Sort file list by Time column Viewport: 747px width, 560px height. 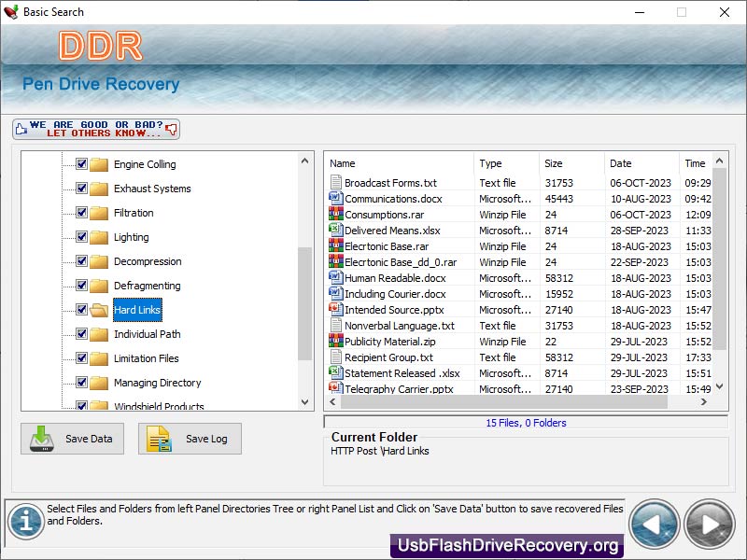[696, 163]
